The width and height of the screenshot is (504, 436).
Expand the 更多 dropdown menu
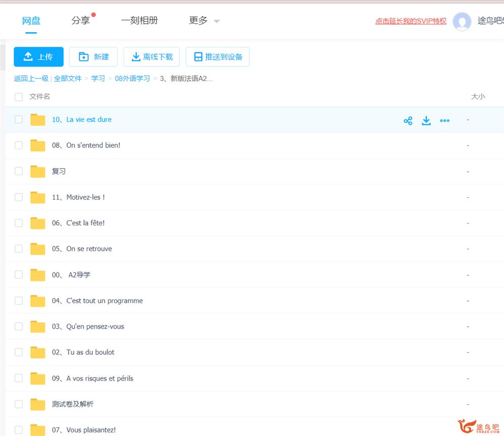point(204,21)
